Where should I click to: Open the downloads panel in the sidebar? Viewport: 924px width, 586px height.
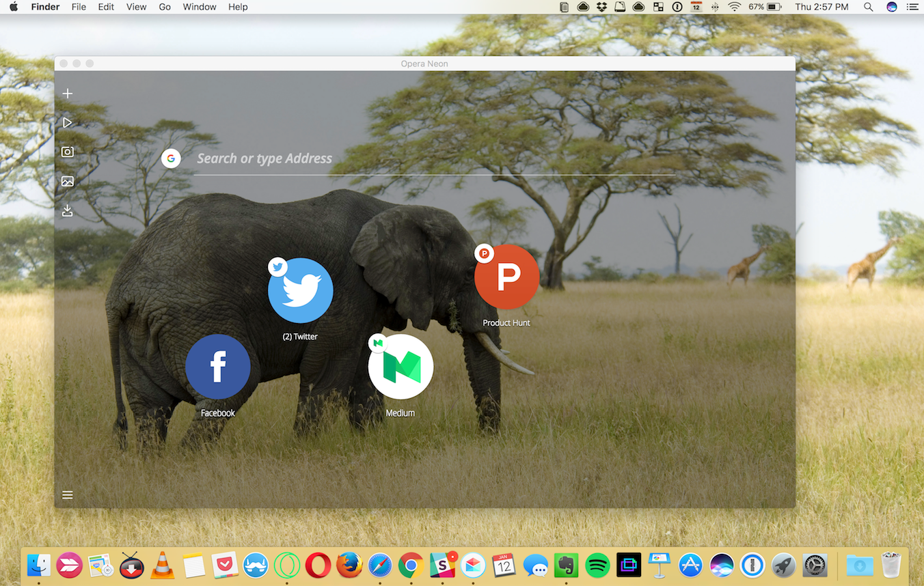point(67,210)
